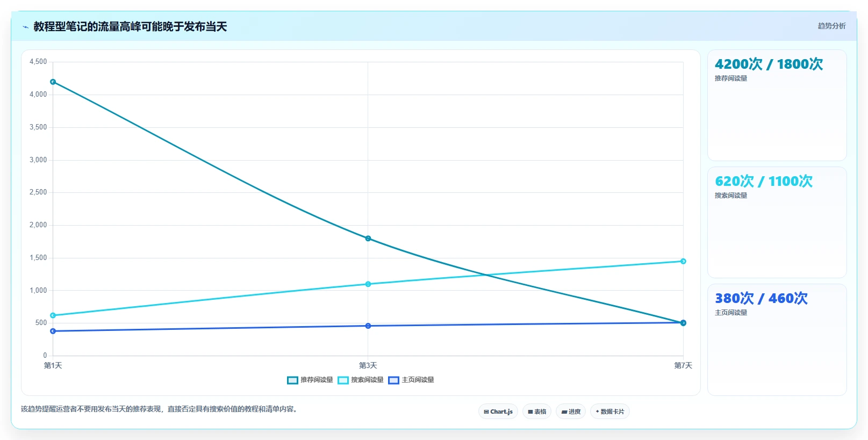This screenshot has width=868, height=440.
Task: Click the 主页阅读量 data point at 第1天
Action: tap(53, 331)
